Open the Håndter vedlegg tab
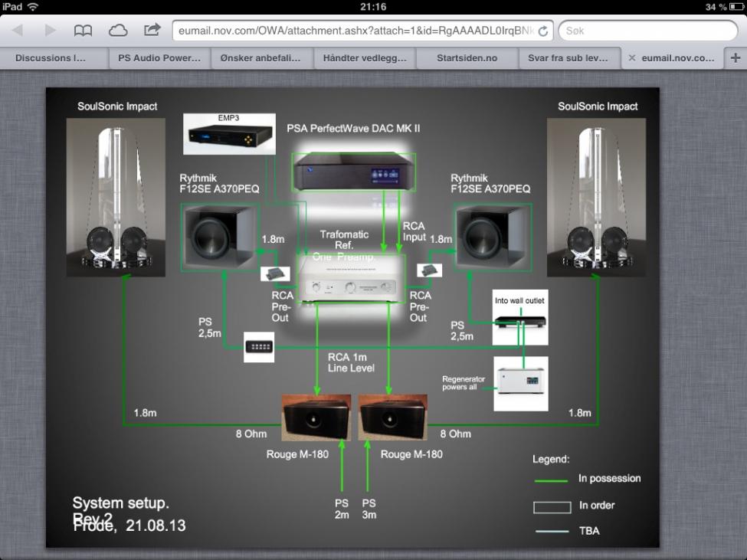 click(x=365, y=58)
